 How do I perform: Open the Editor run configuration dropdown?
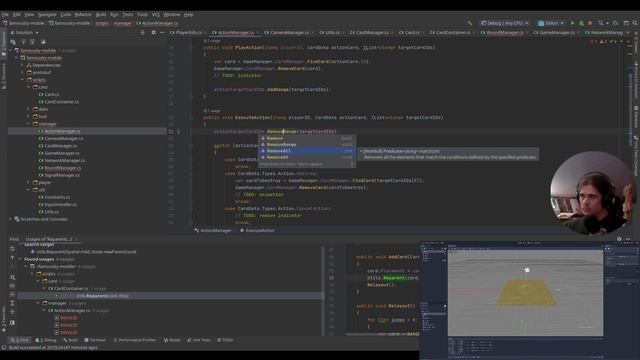pyautogui.click(x=551, y=23)
